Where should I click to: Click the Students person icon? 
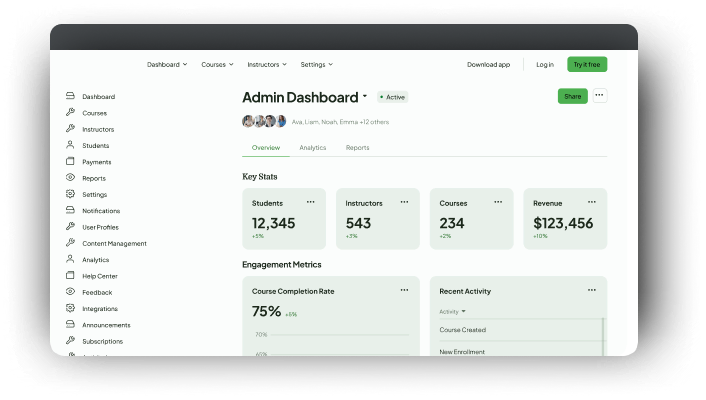point(70,145)
